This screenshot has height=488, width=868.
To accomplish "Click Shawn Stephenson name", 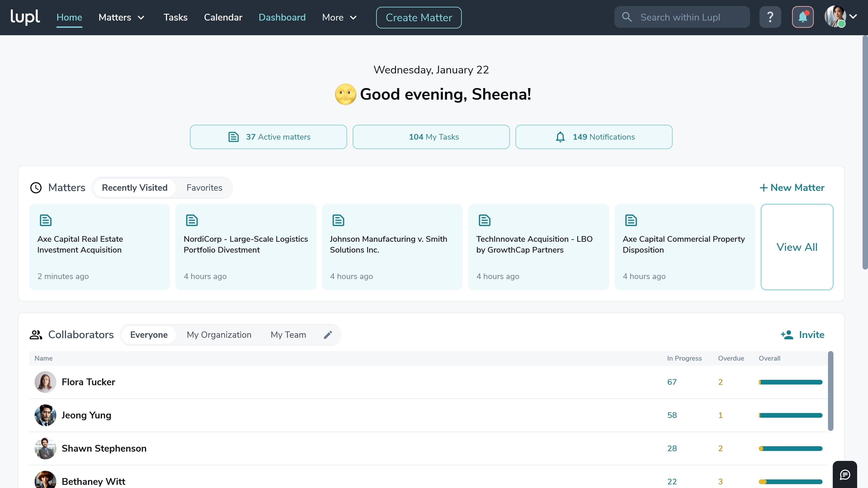I will (x=104, y=448).
